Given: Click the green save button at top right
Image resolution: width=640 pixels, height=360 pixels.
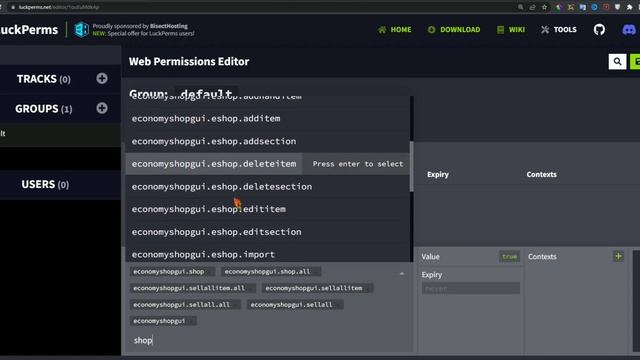Looking at the screenshot, I should coord(635,62).
